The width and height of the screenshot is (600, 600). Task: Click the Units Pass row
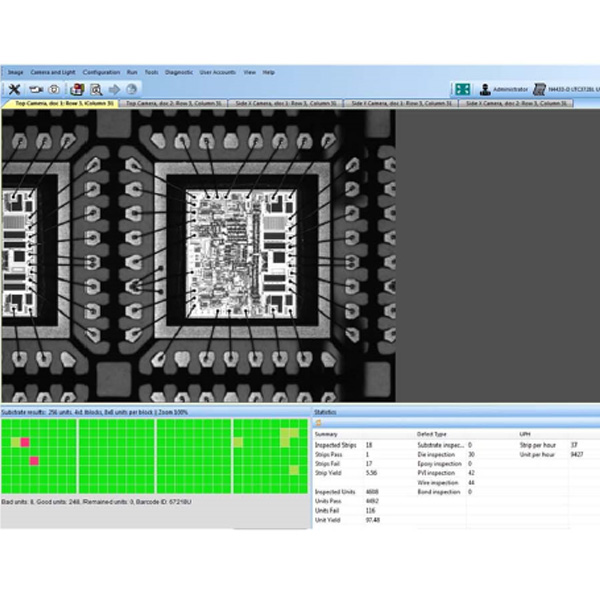[347, 501]
